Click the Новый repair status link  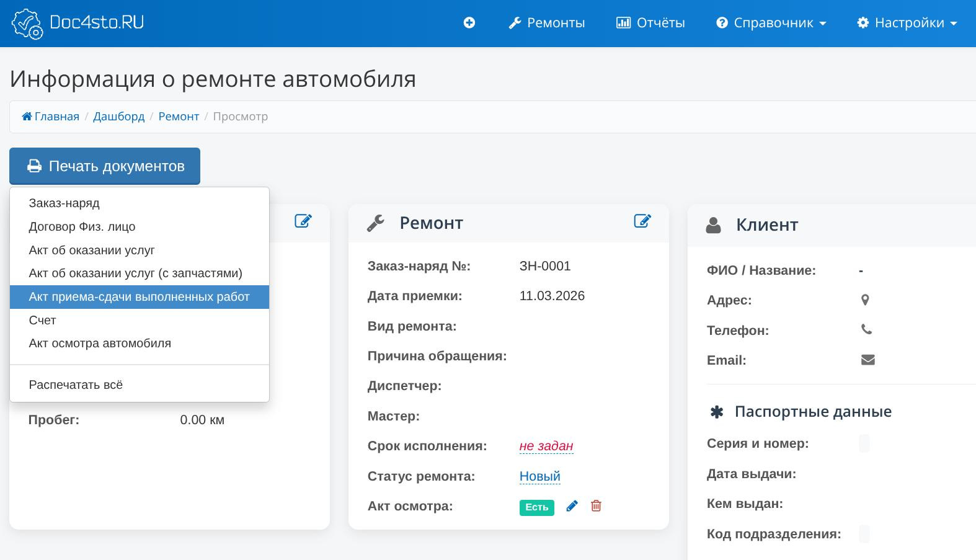coord(540,476)
